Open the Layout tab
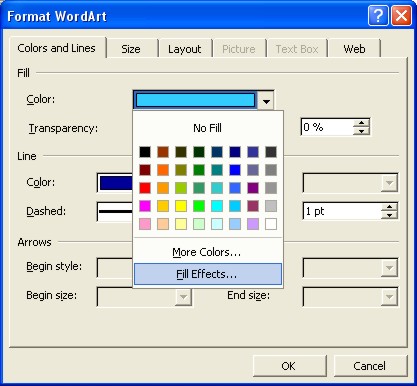The width and height of the screenshot is (417, 386). 185,49
